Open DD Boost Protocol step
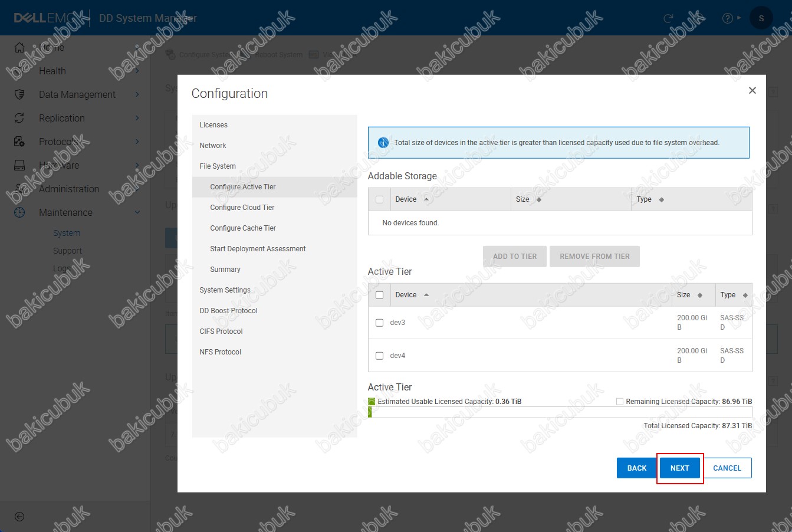This screenshot has width=792, height=532. pyautogui.click(x=275, y=311)
